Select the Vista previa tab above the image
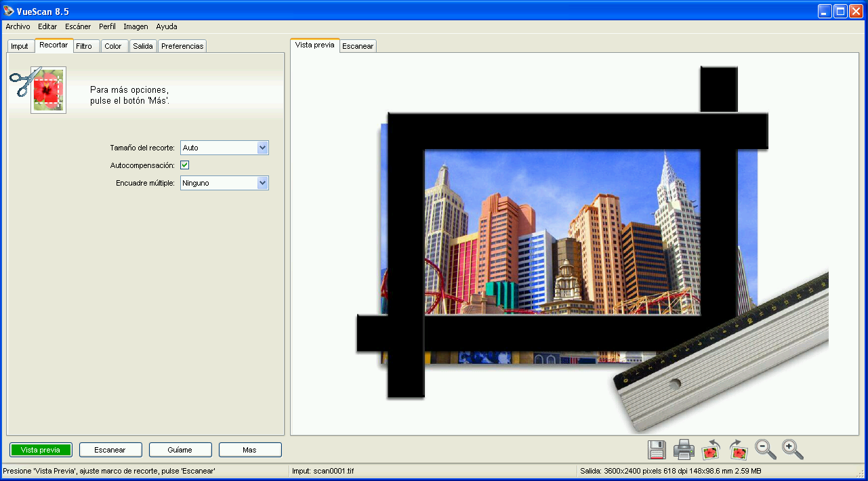This screenshot has height=481, width=868. 314,45
